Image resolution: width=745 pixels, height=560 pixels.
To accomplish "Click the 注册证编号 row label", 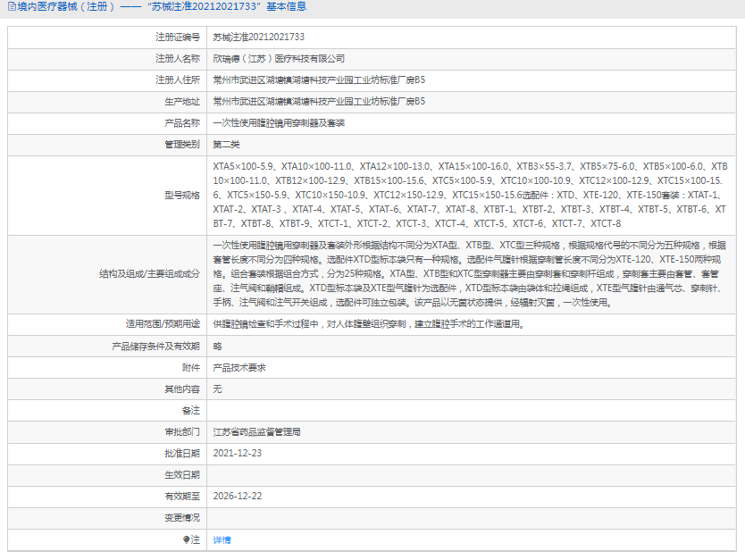I will [178, 37].
